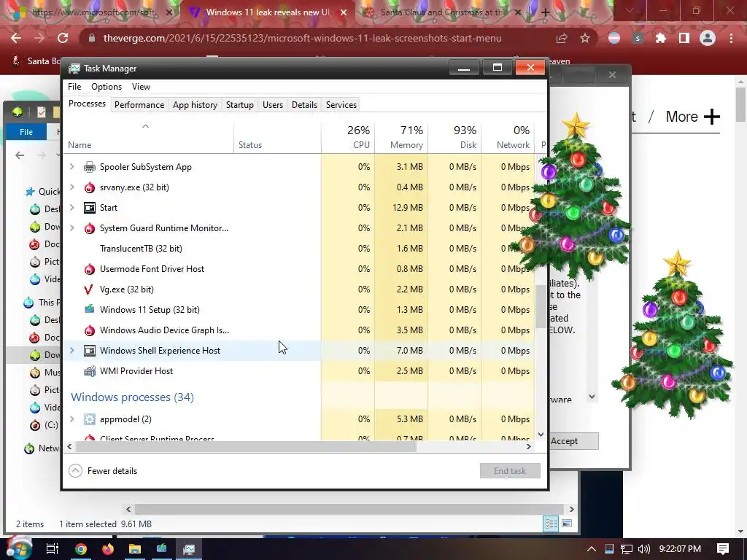
Task: Open File Explorer from the taskbar
Action: tap(135, 549)
